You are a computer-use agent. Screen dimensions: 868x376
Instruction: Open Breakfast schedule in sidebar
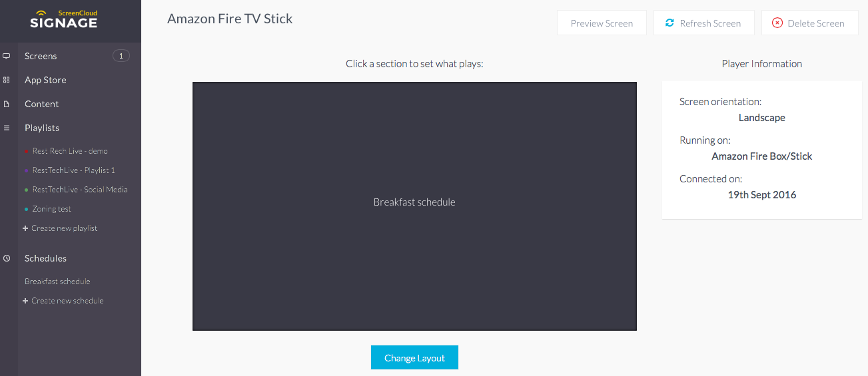(x=57, y=282)
